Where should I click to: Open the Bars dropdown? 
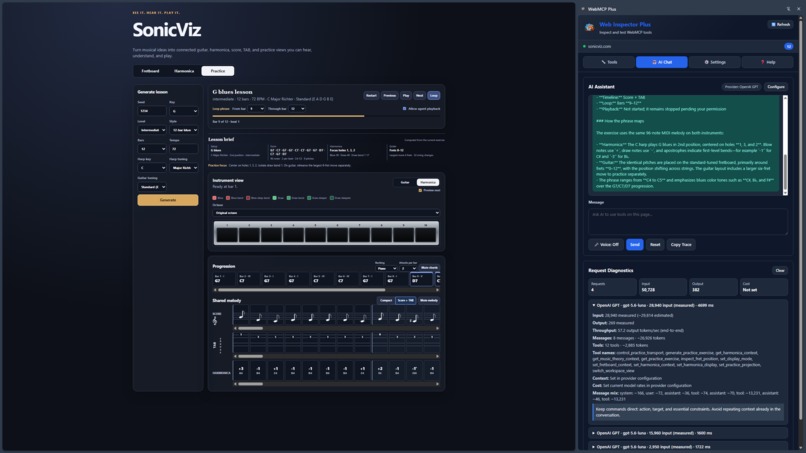152,149
